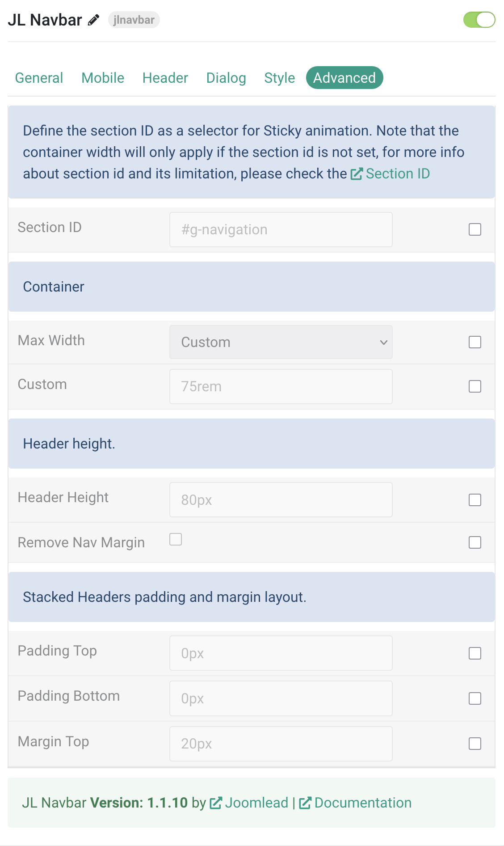Click the Margin Top input field

point(281,744)
